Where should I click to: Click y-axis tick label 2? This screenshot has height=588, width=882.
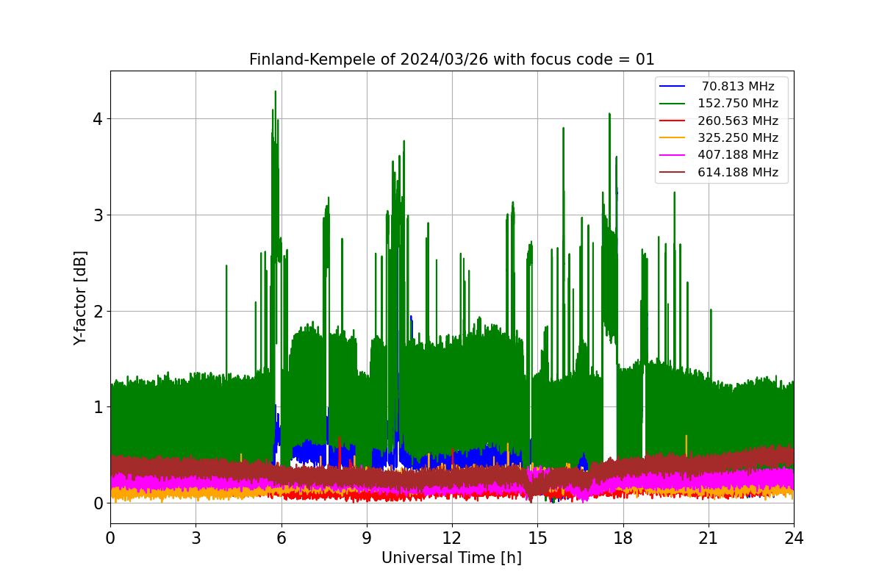coord(97,311)
